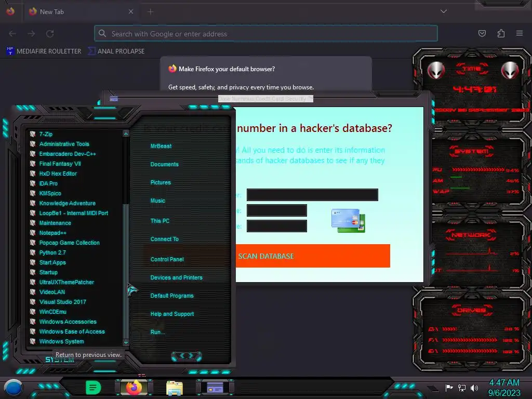Select Run... in the Start menu
The height and width of the screenshot is (399, 532).
pyautogui.click(x=158, y=332)
